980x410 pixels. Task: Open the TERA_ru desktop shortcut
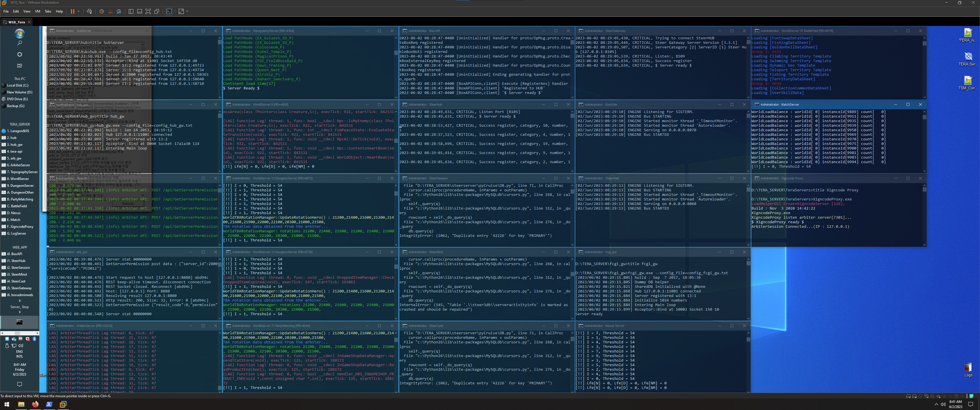pos(968,35)
